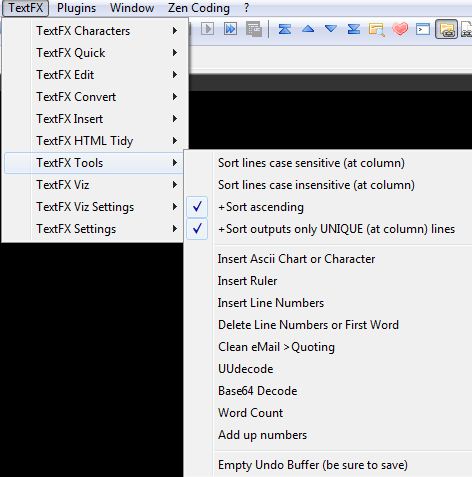This screenshot has width=472, height=477.
Task: Expand the TextFX Convert submenu
Action: (x=94, y=97)
